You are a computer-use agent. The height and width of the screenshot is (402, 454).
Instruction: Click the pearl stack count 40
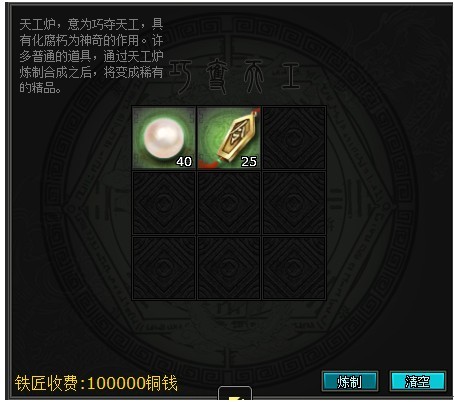point(184,162)
